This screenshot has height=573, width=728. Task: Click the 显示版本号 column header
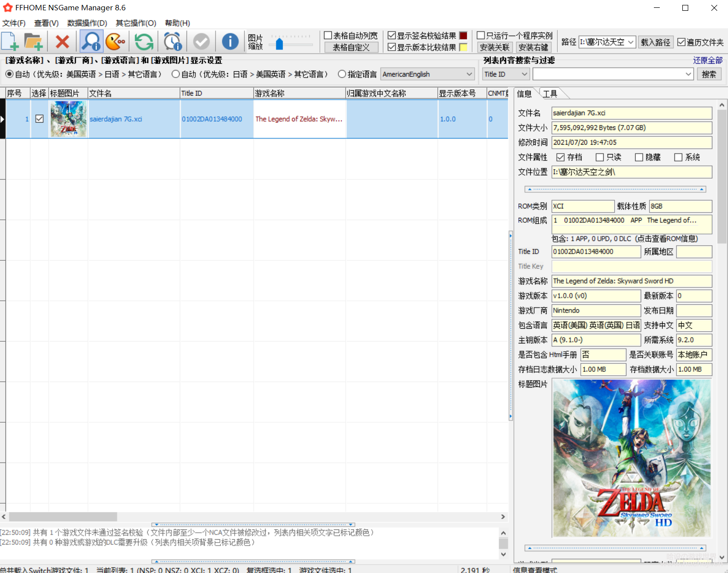tap(462, 93)
